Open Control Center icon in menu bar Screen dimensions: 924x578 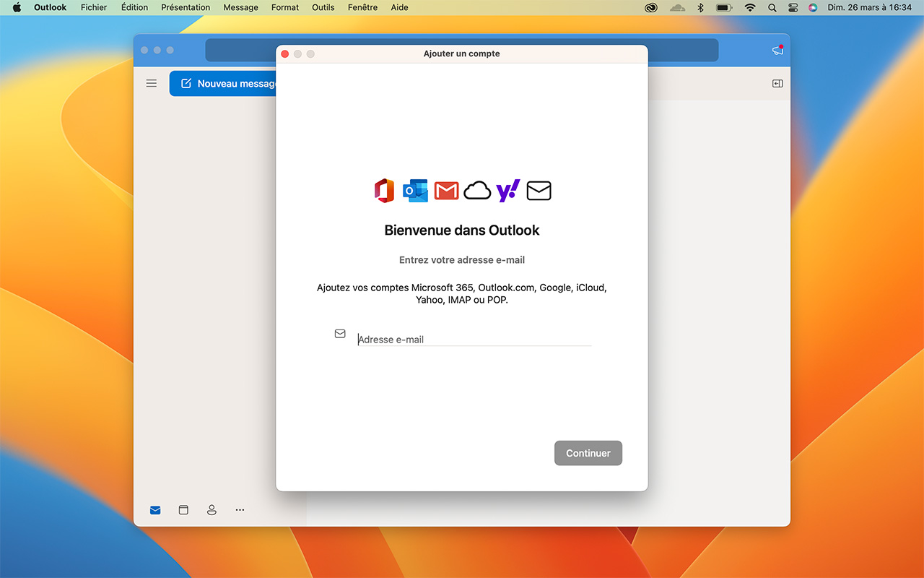(793, 7)
